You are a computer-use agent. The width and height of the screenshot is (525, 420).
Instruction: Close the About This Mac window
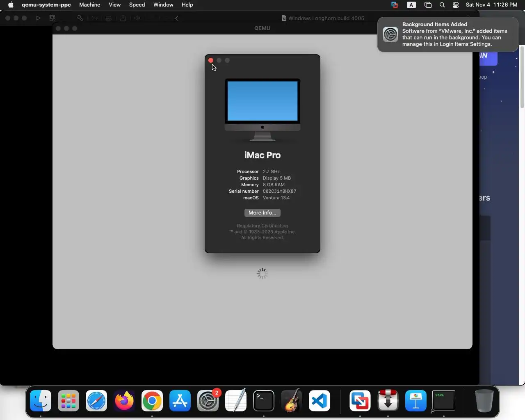(x=211, y=60)
